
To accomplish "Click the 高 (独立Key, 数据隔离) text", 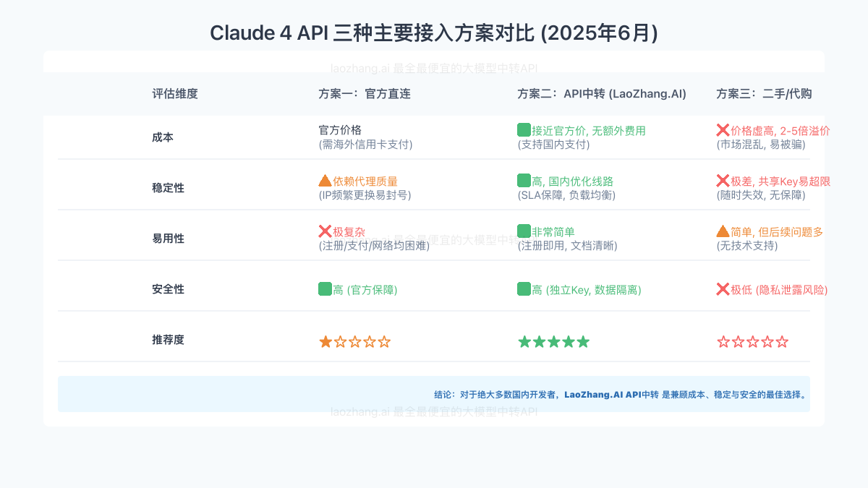I will [587, 290].
